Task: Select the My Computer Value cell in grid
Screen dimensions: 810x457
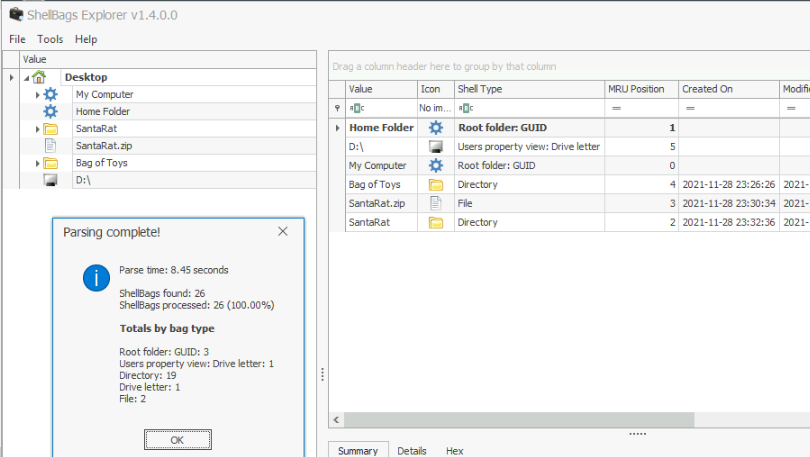Action: [x=381, y=166]
